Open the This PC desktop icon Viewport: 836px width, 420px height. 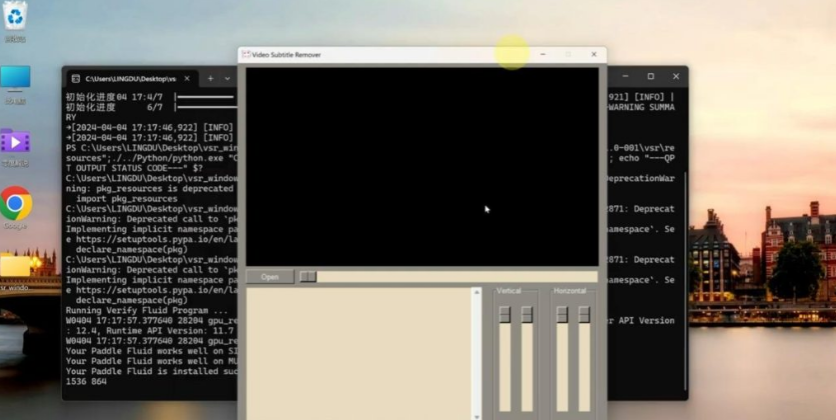(x=15, y=79)
